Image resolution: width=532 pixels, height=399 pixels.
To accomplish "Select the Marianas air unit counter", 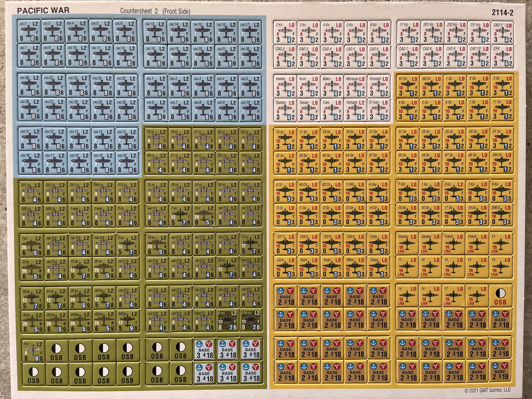I will click(x=355, y=86).
